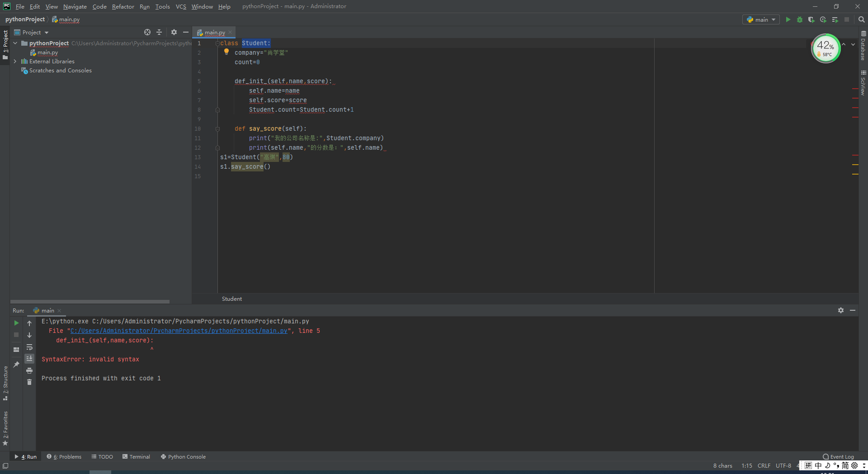Open UTF-8 encoding selector in status bar
868x474 pixels.
coord(783,465)
